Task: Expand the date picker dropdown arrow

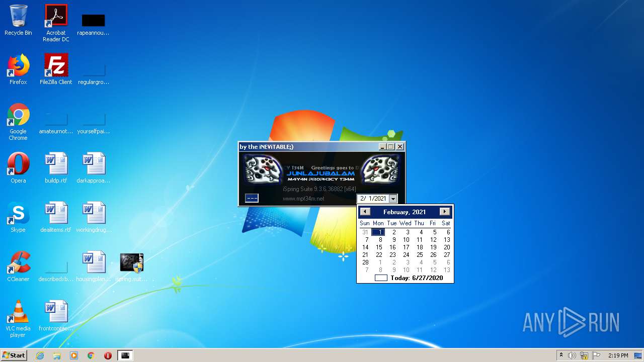Action: pyautogui.click(x=393, y=199)
